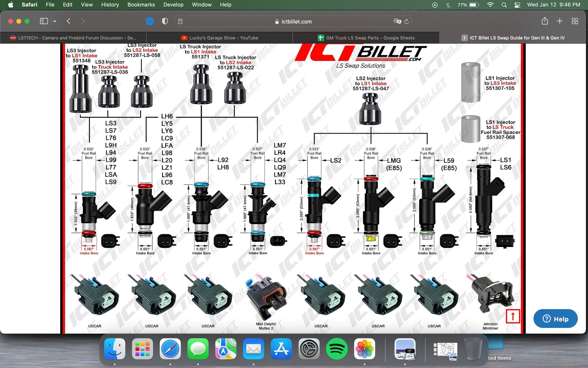The height and width of the screenshot is (368, 588).
Task: Open a new tab with plus button
Action: point(560,21)
